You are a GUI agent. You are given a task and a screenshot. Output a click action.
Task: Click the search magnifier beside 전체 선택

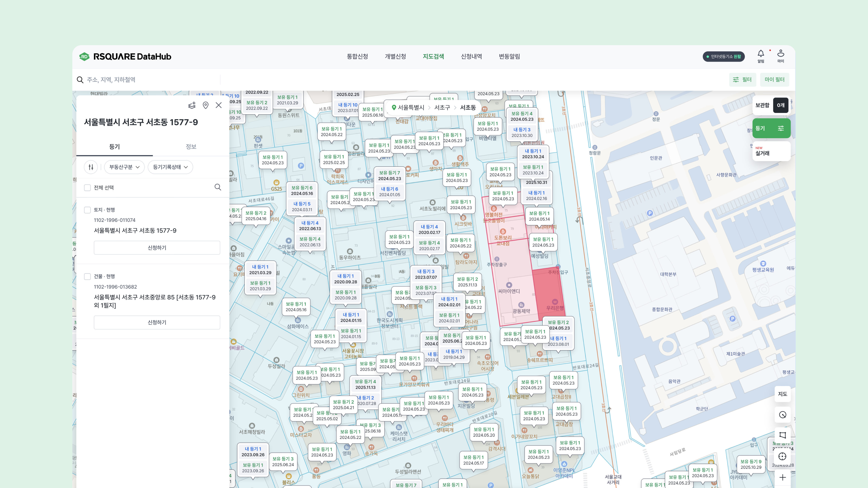click(x=218, y=187)
